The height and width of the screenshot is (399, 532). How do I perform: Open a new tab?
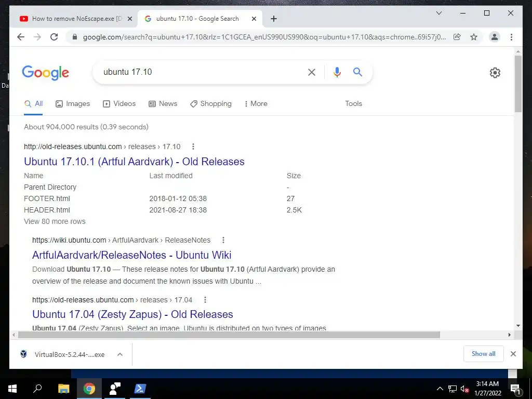274,19
